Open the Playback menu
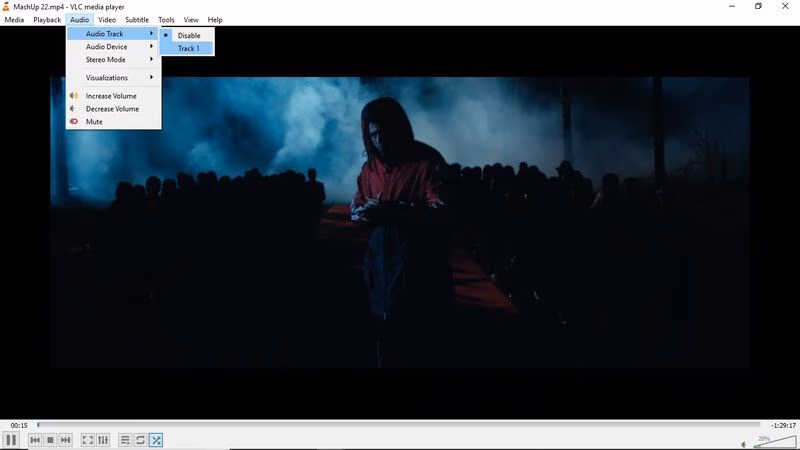Viewport: 800px width, 450px height. pos(47,20)
